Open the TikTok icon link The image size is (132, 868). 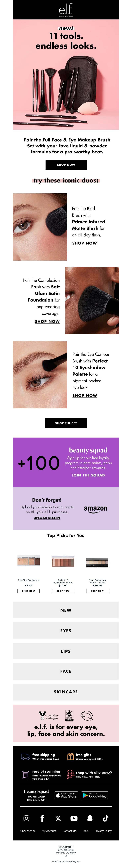[x=105, y=818]
